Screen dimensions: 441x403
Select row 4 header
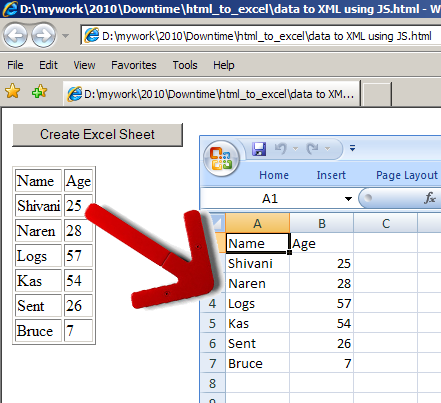[x=213, y=303]
